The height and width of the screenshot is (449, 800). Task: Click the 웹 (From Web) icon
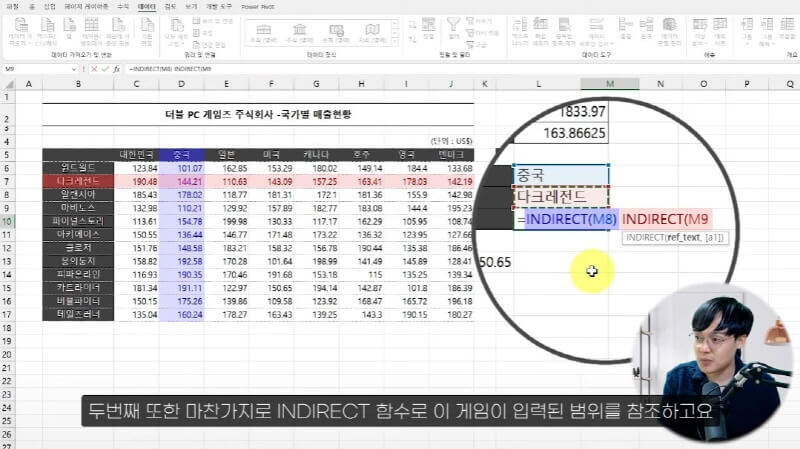[x=69, y=29]
